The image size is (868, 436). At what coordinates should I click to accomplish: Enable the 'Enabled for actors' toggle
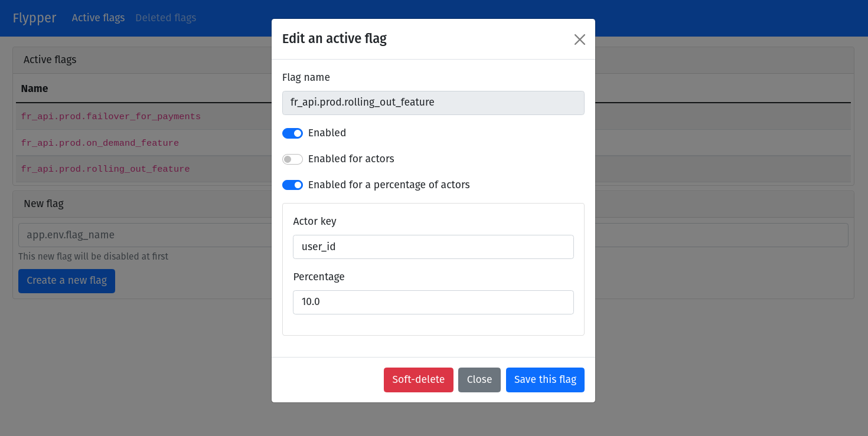(292, 159)
